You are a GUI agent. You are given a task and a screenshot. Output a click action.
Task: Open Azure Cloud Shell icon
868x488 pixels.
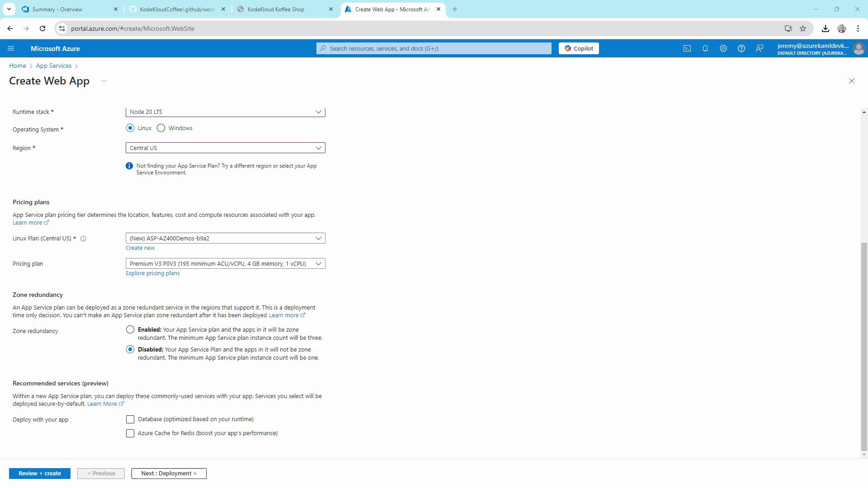tap(687, 48)
